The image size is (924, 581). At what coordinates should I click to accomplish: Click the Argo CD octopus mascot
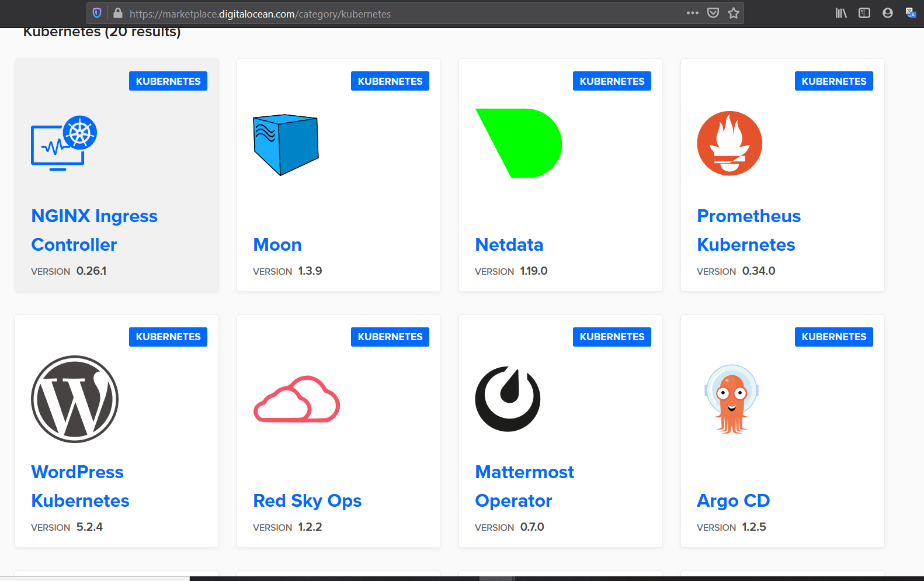(731, 399)
